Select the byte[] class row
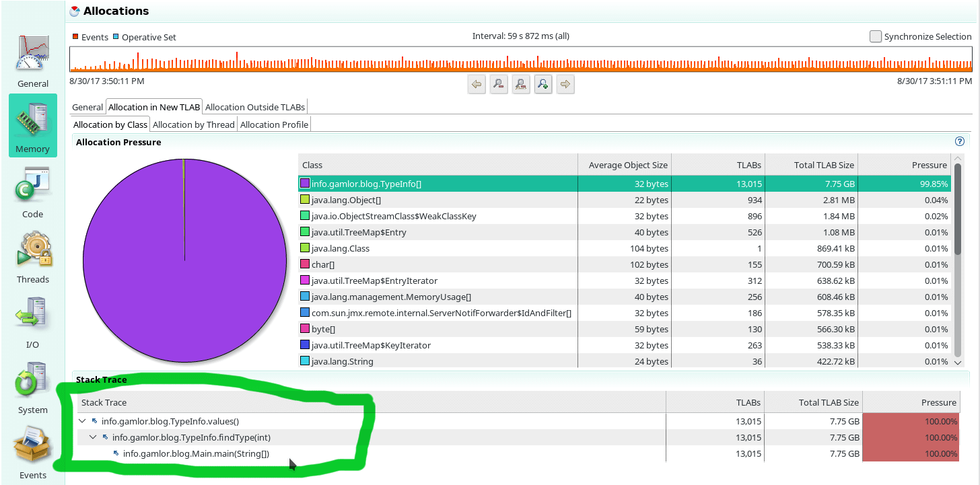The image size is (980, 485). click(x=625, y=329)
